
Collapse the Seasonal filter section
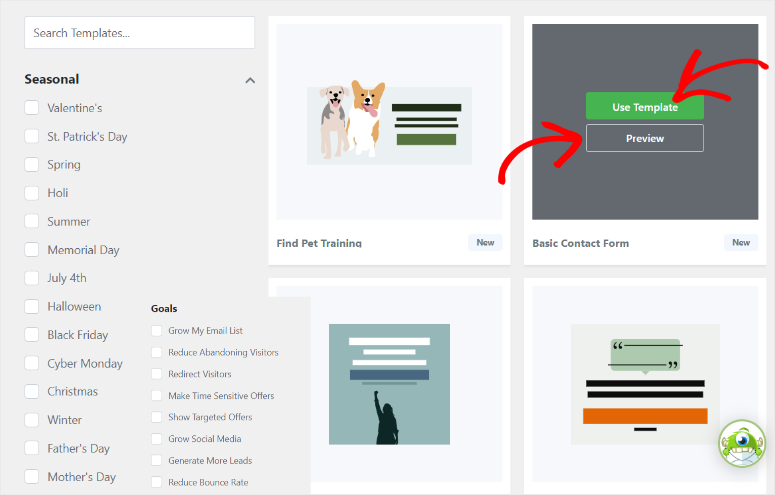(x=250, y=80)
